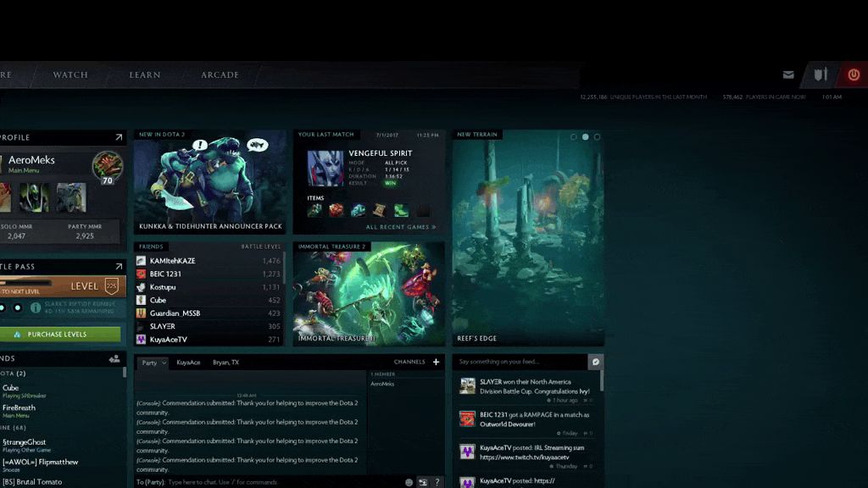
Task: Select the first carousel dot on terrain panel
Action: [574, 136]
